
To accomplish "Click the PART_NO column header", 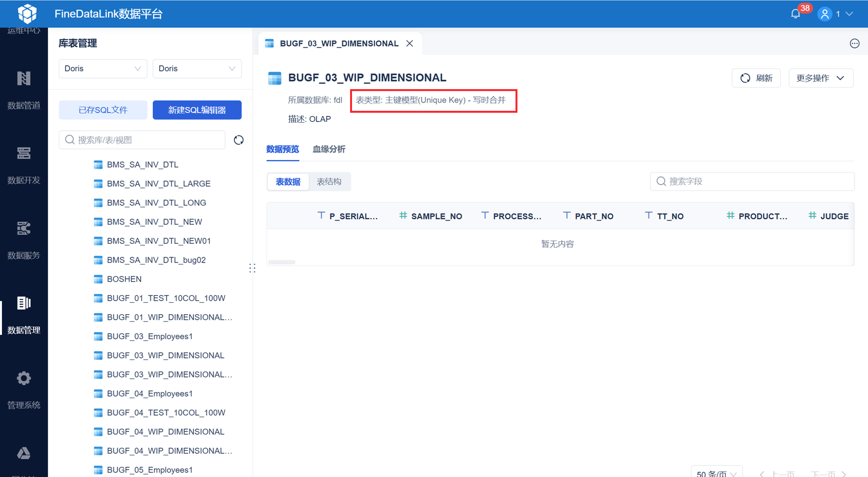I will click(594, 216).
